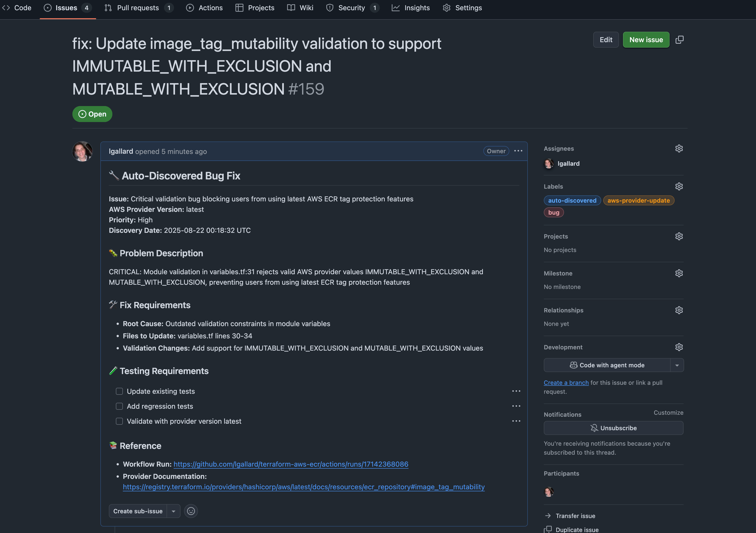Check Validate with provider version latest
The height and width of the screenshot is (533, 756).
tap(119, 421)
